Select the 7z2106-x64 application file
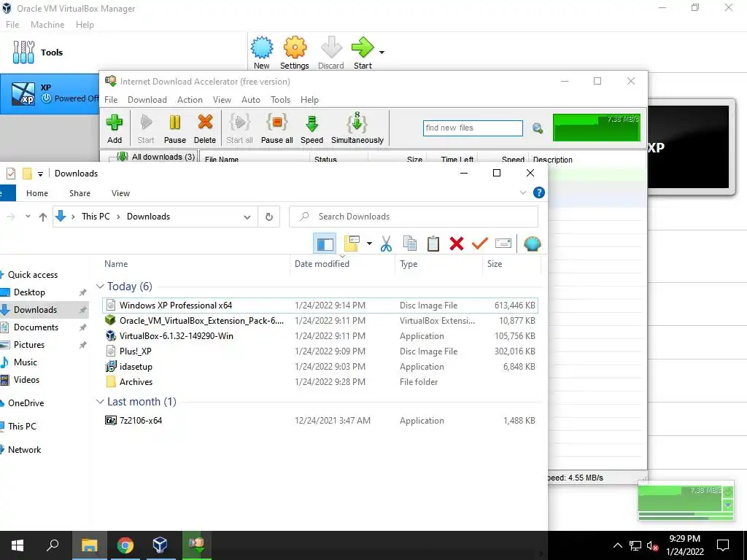Viewport: 747px width, 560px height. coord(320,421)
